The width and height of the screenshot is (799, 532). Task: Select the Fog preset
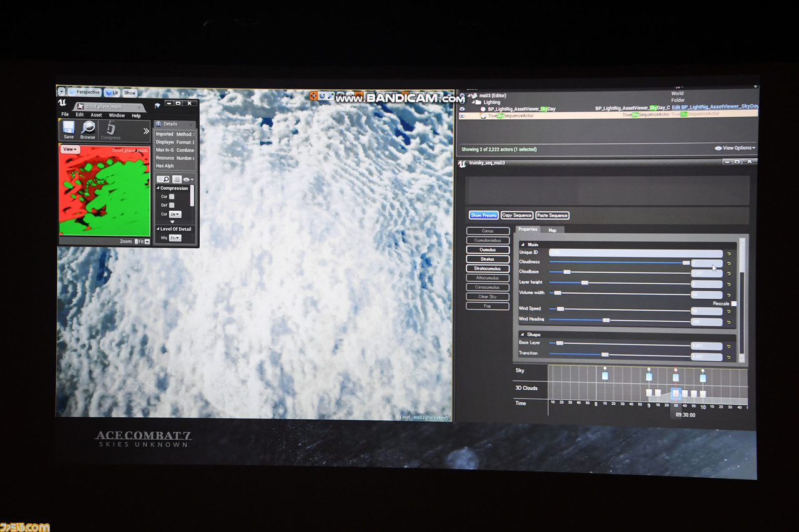coord(488,306)
